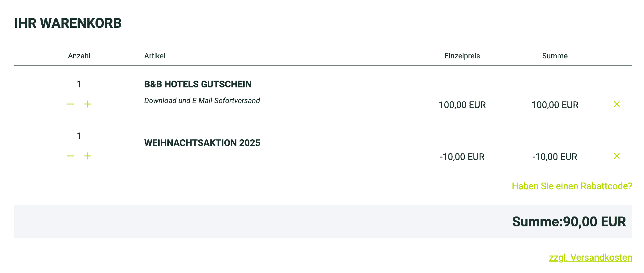Open the 'Haben Sie einen Rabattcode?' link
This screenshot has height=273, width=644.
click(x=572, y=186)
